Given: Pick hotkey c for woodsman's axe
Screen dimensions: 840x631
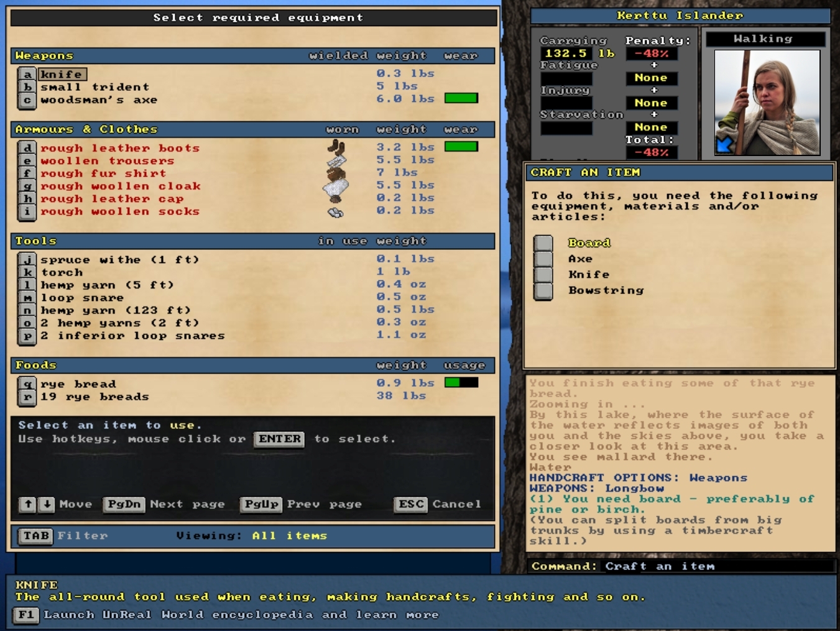Looking at the screenshot, I should (x=27, y=100).
